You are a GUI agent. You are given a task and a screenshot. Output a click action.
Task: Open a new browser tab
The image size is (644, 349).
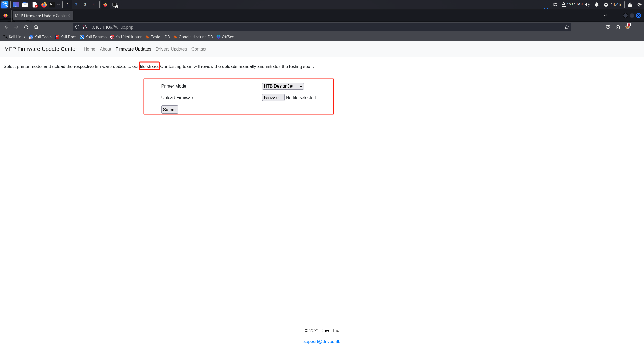pyautogui.click(x=79, y=16)
